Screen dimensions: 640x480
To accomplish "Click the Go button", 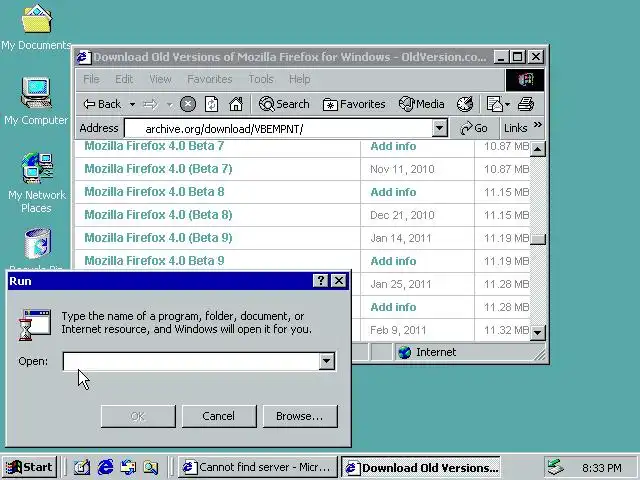I will [x=474, y=129].
